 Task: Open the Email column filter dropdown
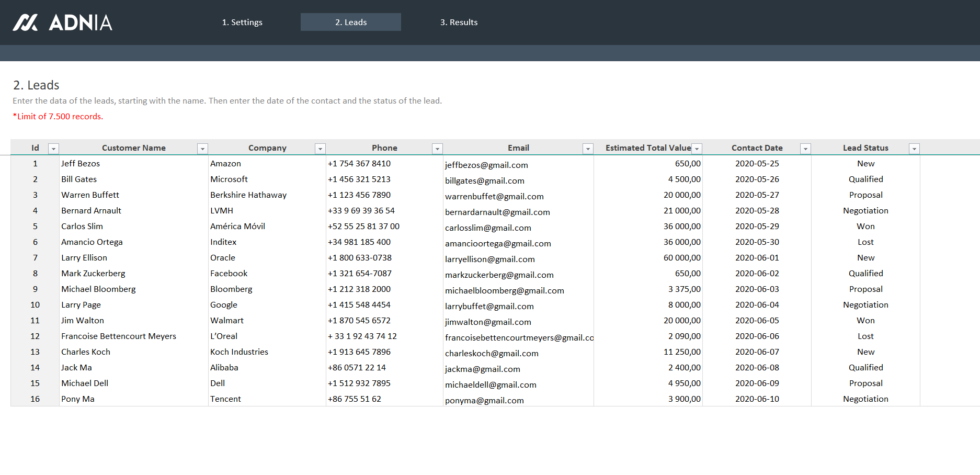pos(588,149)
